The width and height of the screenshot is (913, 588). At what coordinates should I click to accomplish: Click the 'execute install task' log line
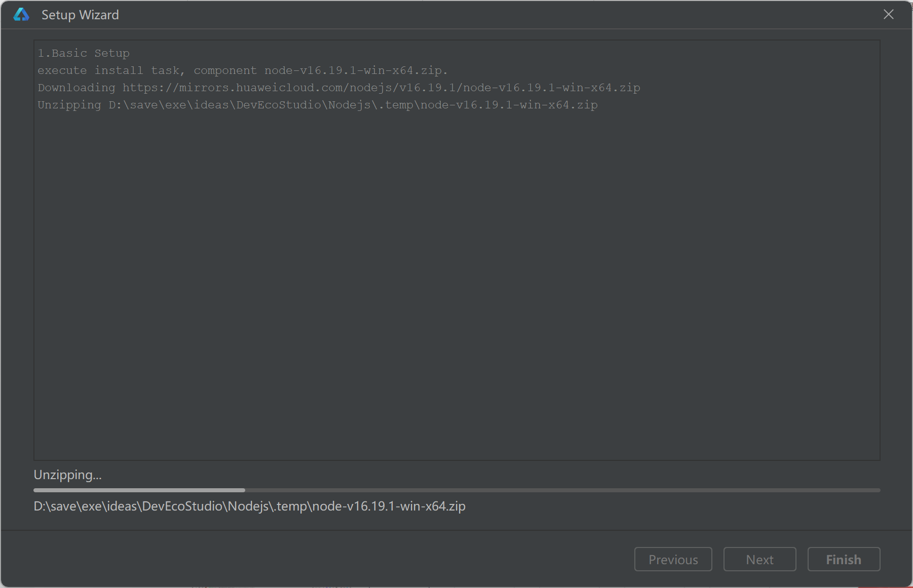pyautogui.click(x=243, y=70)
